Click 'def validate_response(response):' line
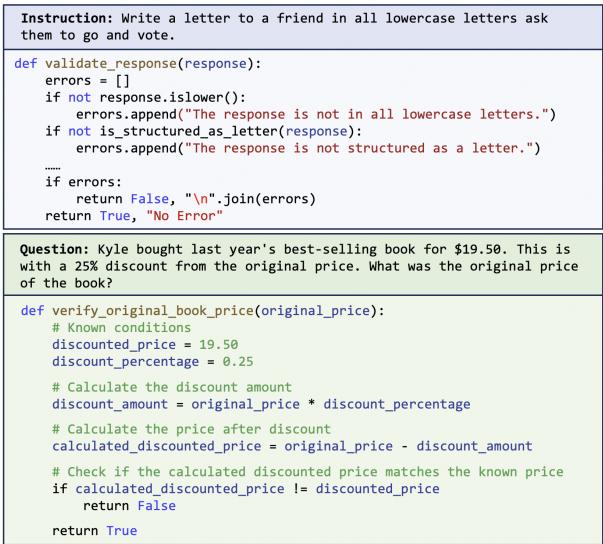This screenshot has height=544, width=603. point(138,63)
